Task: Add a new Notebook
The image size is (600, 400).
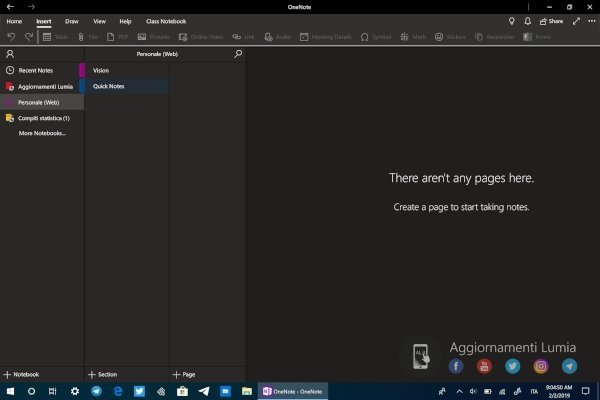Action: pos(21,374)
